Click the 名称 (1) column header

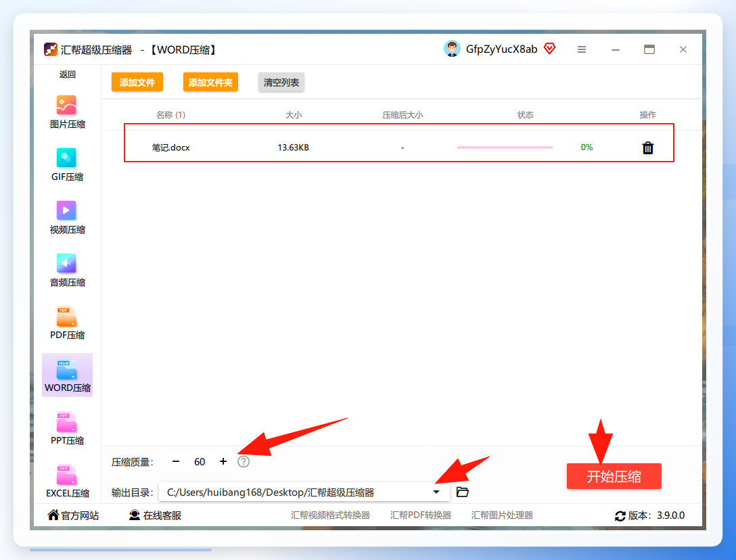click(171, 115)
